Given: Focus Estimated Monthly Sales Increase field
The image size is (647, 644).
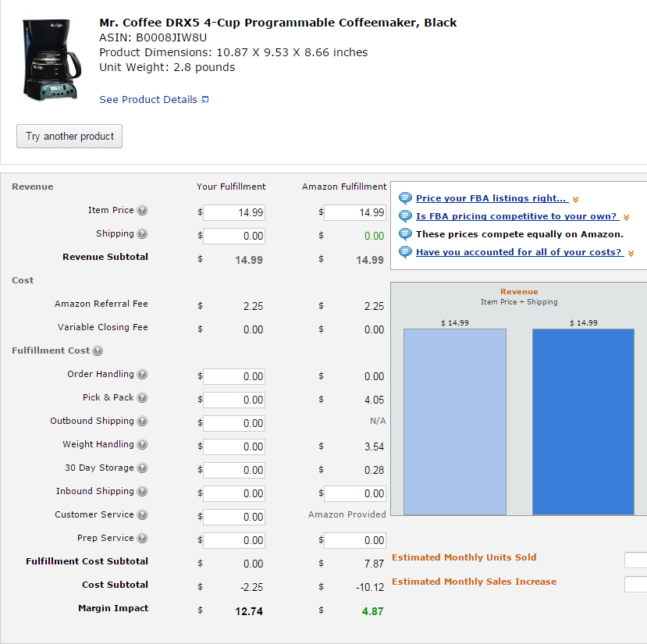Looking at the screenshot, I should pyautogui.click(x=636, y=585).
